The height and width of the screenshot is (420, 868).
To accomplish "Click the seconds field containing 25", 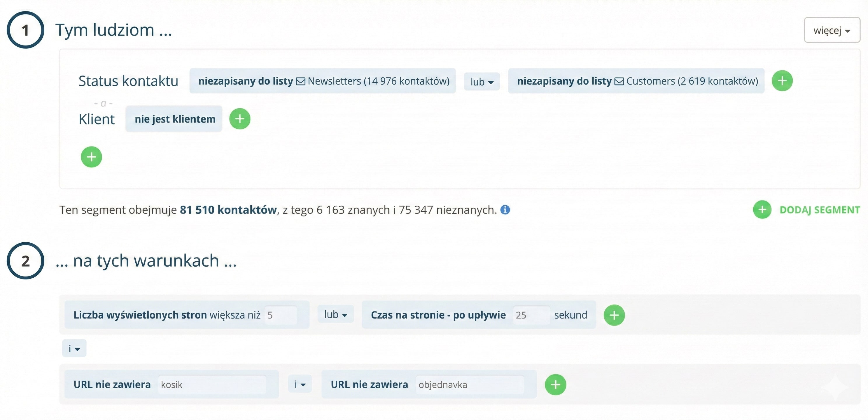I will click(x=531, y=315).
